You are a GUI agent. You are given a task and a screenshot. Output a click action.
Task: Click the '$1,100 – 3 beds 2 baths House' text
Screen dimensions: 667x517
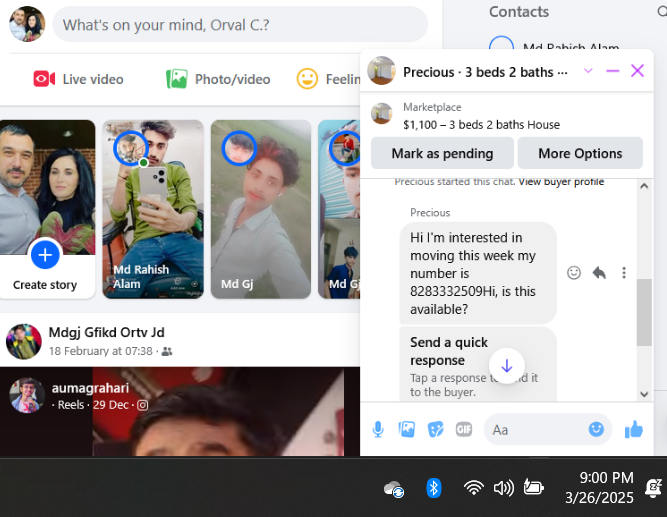[482, 125]
